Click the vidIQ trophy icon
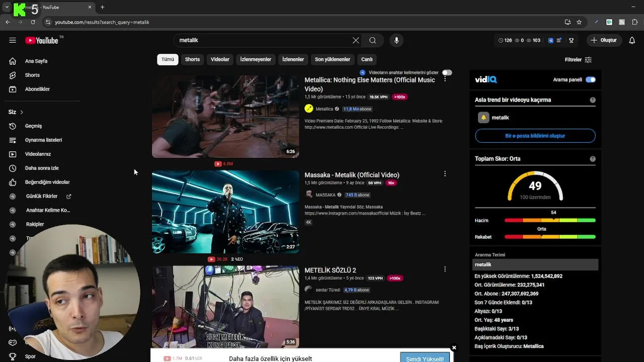This screenshot has width=644, height=362. tap(571, 40)
